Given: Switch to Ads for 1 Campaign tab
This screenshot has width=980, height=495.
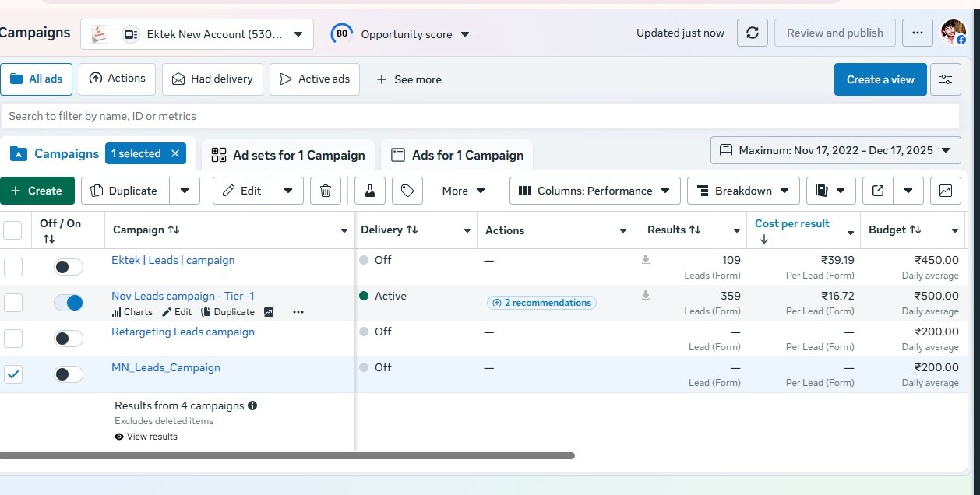Looking at the screenshot, I should coord(457,155).
